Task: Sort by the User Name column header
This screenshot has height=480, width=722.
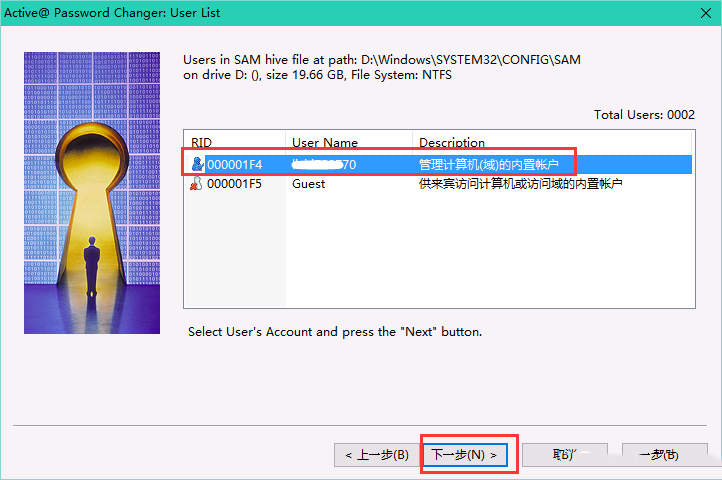Action: [349, 142]
